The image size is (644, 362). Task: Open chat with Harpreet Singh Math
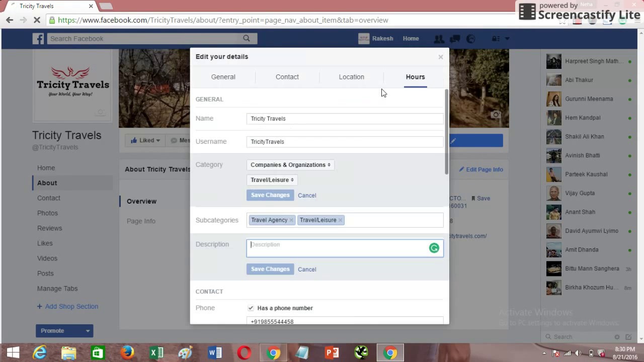(x=589, y=61)
